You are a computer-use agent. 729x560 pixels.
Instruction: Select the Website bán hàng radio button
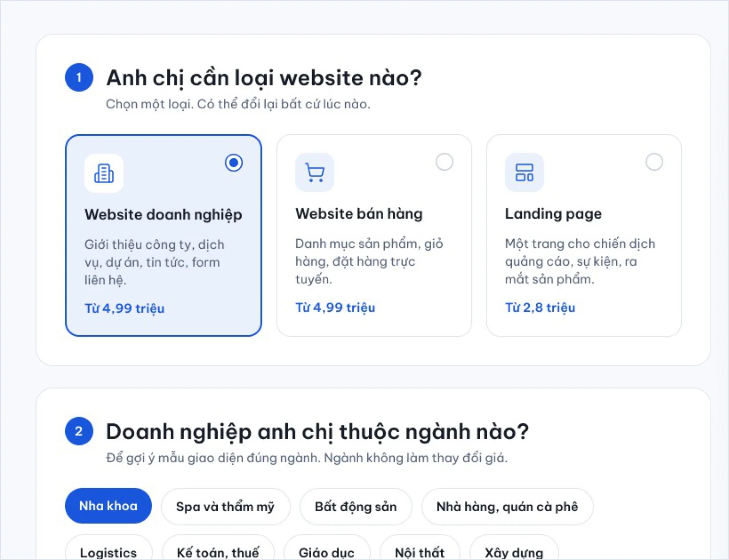click(x=444, y=162)
